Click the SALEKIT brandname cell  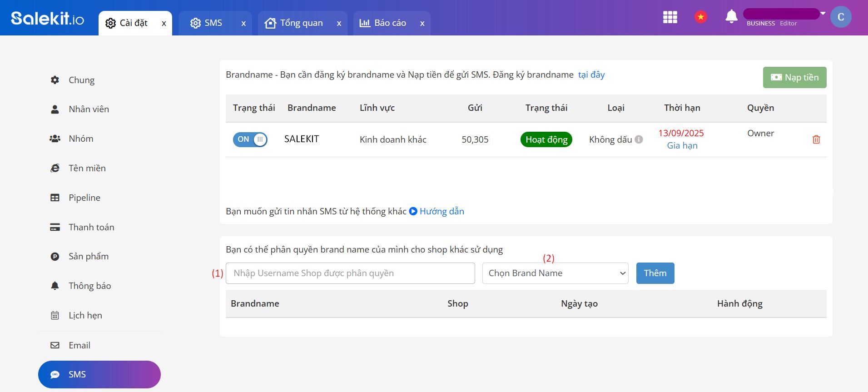pyautogui.click(x=302, y=139)
